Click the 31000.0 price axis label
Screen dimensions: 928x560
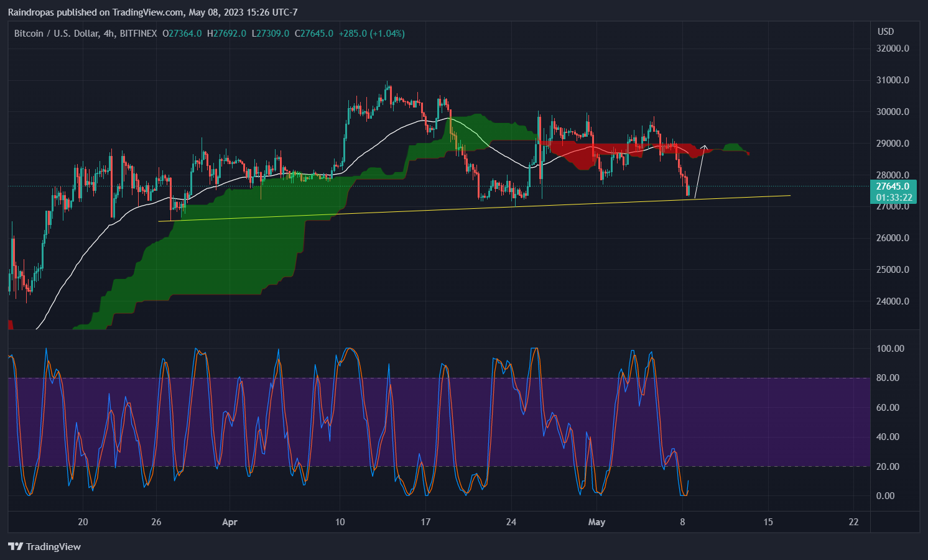(893, 80)
